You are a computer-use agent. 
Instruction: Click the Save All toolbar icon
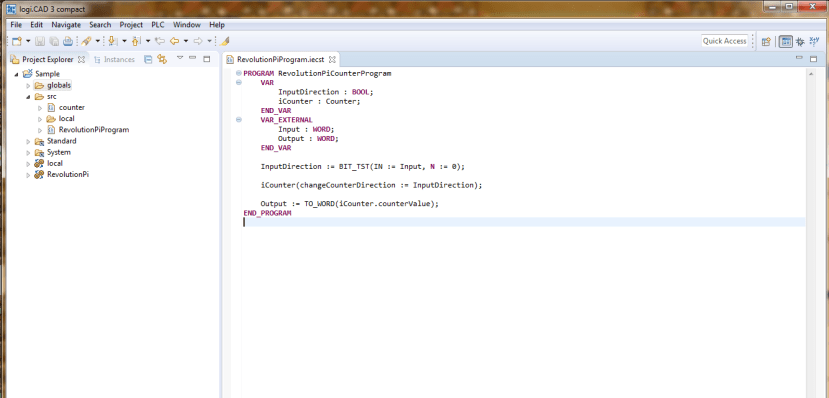point(54,41)
